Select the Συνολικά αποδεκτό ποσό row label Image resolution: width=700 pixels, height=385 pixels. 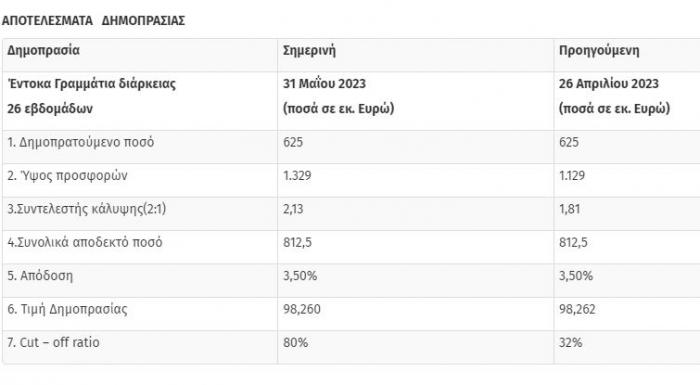click(x=85, y=242)
